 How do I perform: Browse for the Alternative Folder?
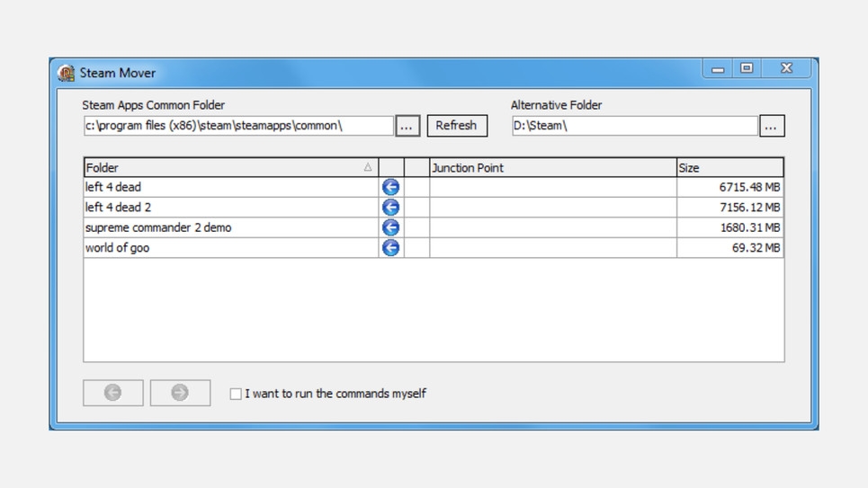pyautogui.click(x=772, y=126)
